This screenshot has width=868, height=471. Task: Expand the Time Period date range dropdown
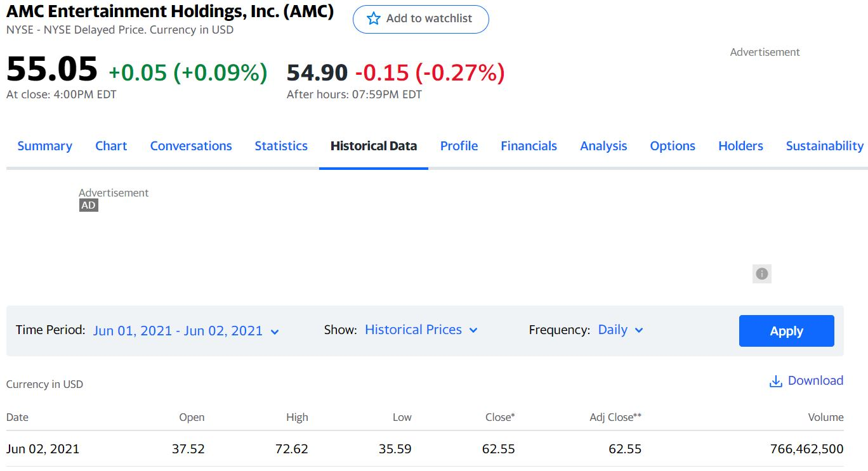coord(186,331)
